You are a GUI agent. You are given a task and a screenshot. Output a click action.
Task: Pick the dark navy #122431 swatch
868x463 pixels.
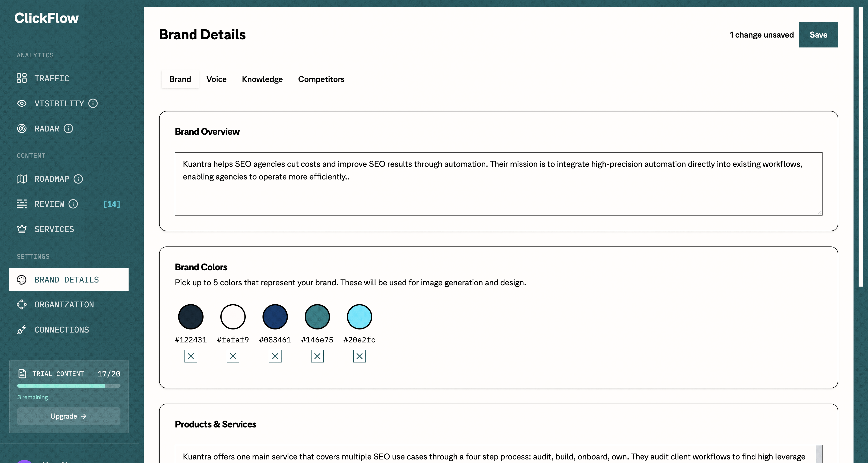pyautogui.click(x=191, y=317)
